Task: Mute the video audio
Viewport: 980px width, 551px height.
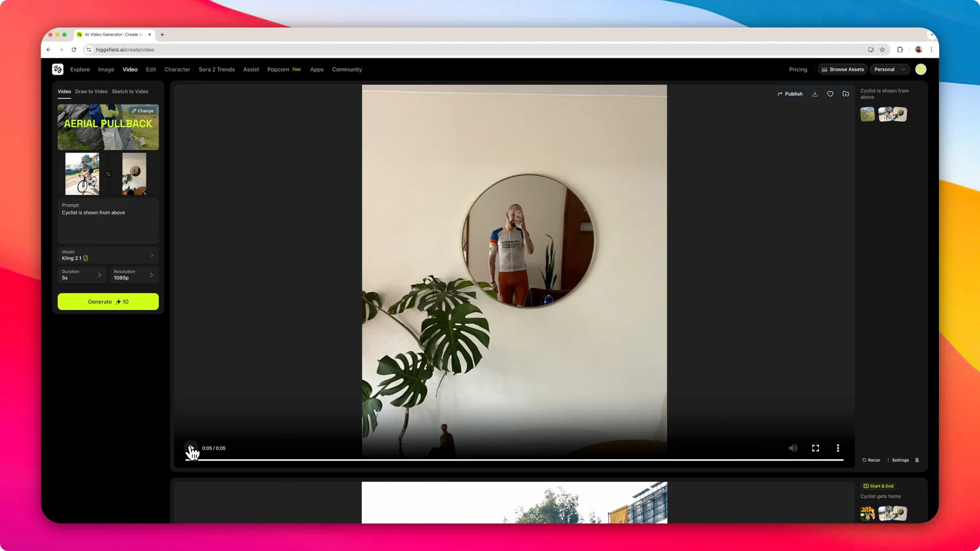Action: [793, 448]
